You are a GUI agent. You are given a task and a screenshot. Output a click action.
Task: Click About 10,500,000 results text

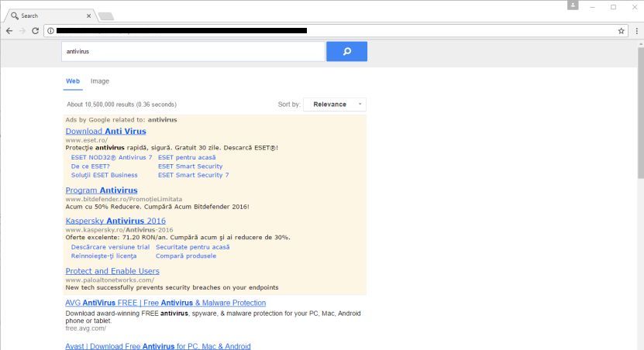(122, 105)
